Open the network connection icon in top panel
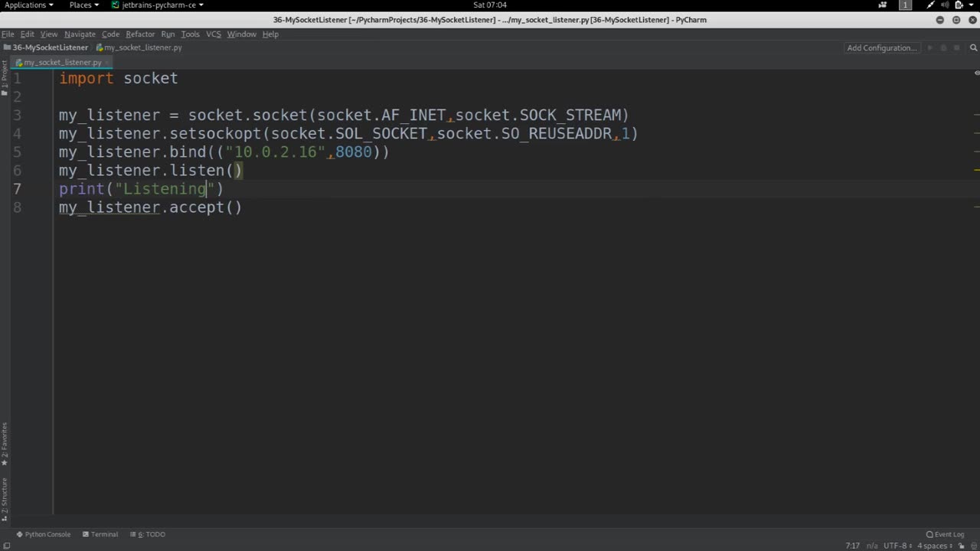This screenshot has width=980, height=551. point(930,5)
